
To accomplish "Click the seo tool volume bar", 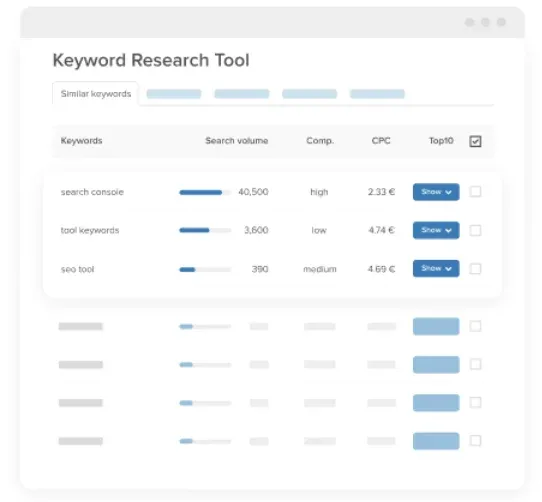I will [x=205, y=269].
